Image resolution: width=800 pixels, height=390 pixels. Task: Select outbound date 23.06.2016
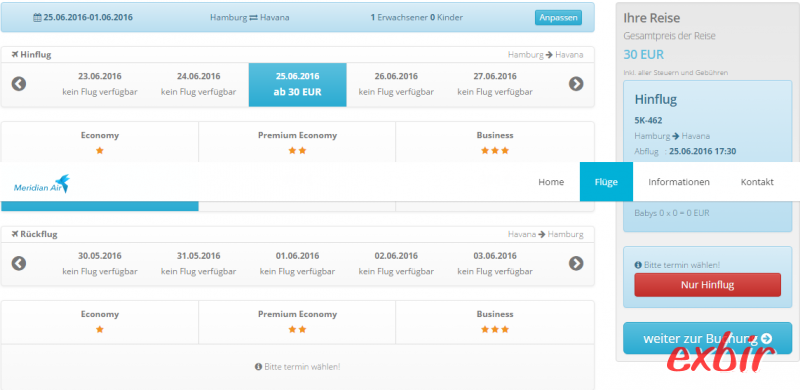click(x=100, y=84)
